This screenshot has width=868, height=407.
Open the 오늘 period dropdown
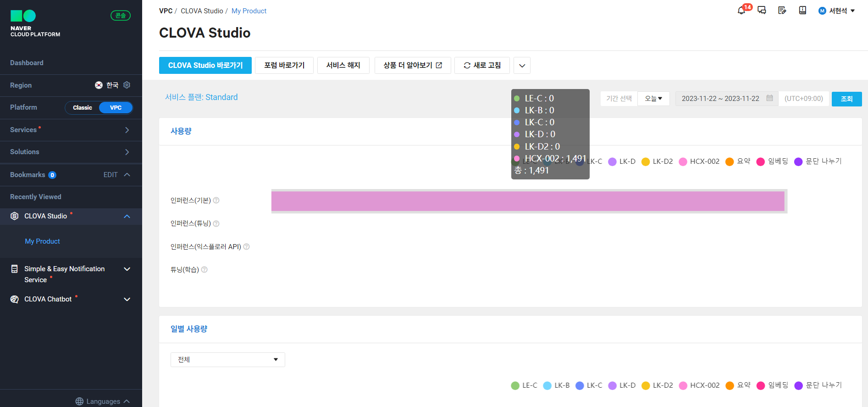tap(653, 99)
